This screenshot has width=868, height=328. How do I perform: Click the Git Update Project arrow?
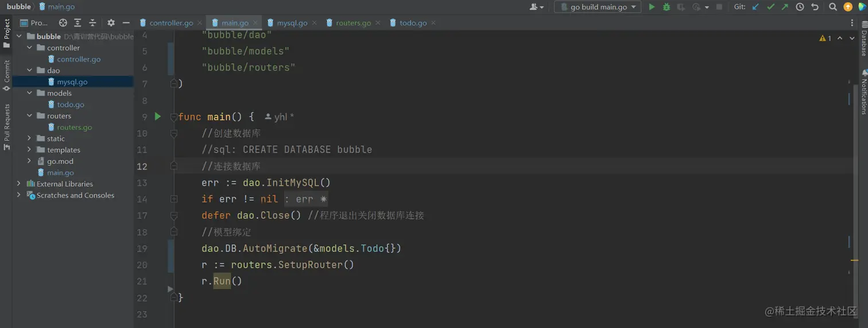(755, 7)
